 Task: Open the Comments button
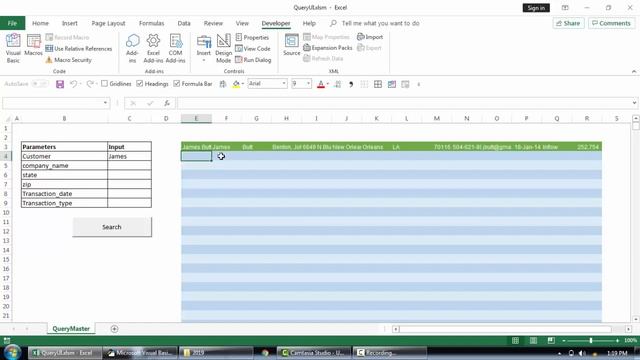pyautogui.click(x=611, y=23)
